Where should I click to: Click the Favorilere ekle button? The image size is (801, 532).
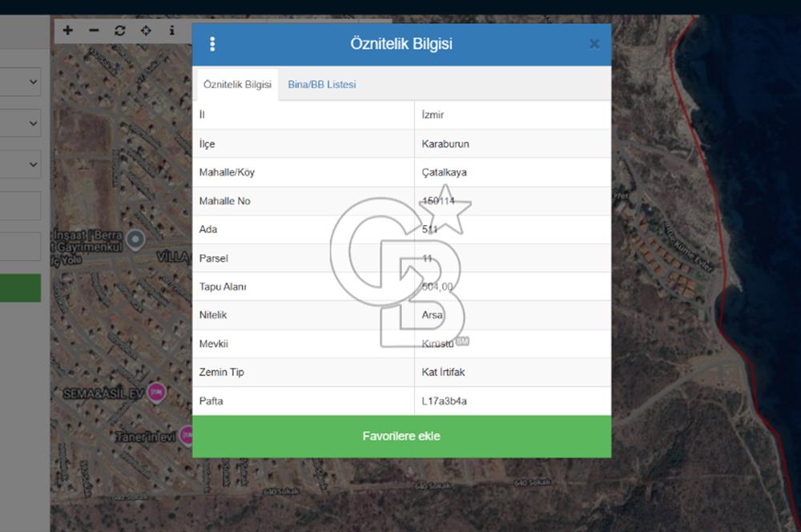[401, 437]
